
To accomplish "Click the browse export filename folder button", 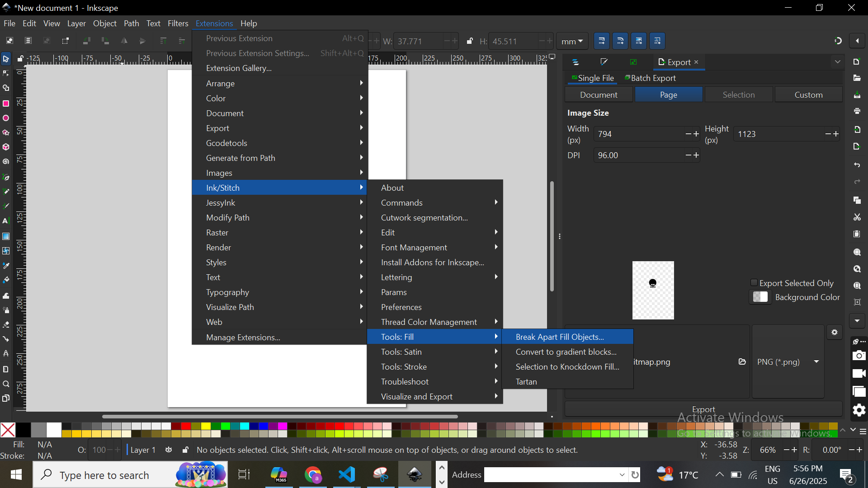I will [x=742, y=362].
